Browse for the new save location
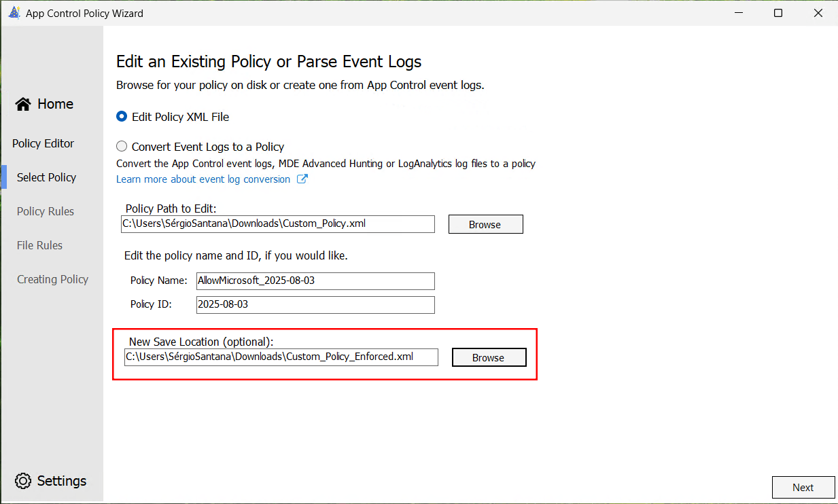Image resolution: width=838 pixels, height=504 pixels. [489, 357]
